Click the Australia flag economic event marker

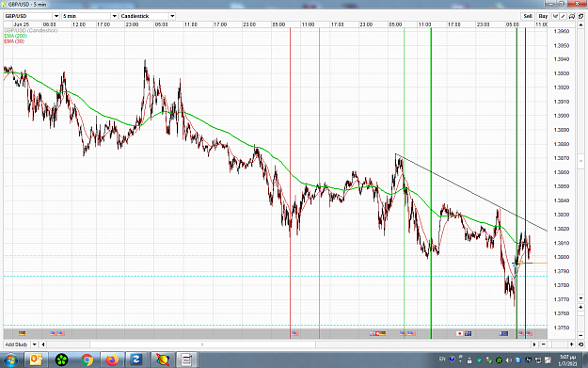(x=468, y=333)
